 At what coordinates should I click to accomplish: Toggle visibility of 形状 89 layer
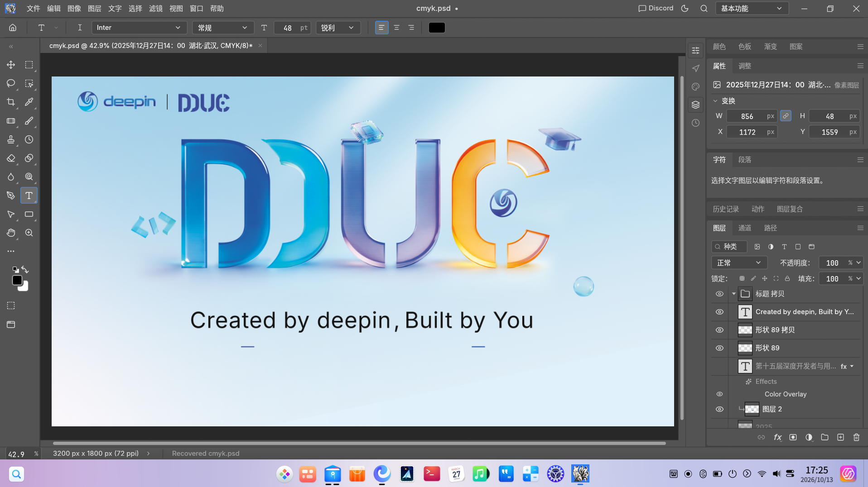pos(719,348)
